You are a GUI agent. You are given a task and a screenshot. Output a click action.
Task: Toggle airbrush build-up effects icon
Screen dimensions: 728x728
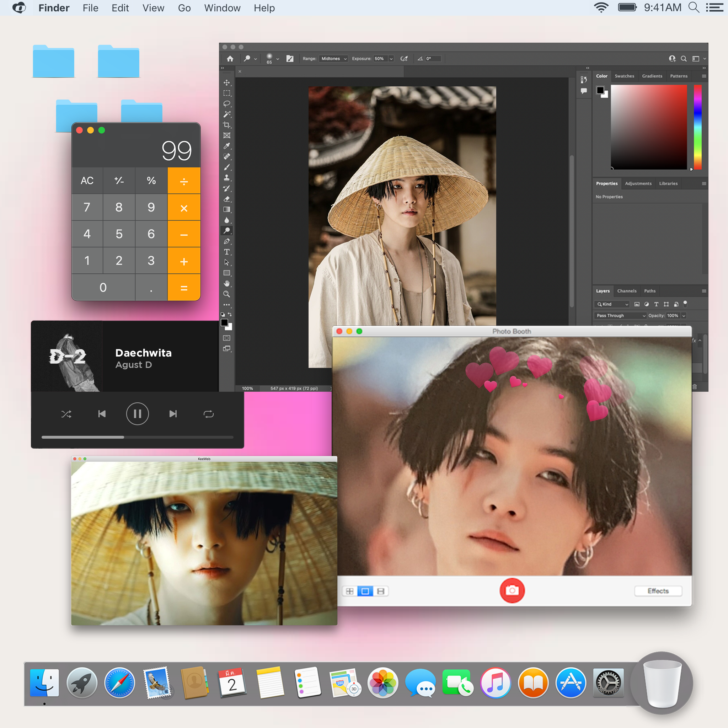404,59
